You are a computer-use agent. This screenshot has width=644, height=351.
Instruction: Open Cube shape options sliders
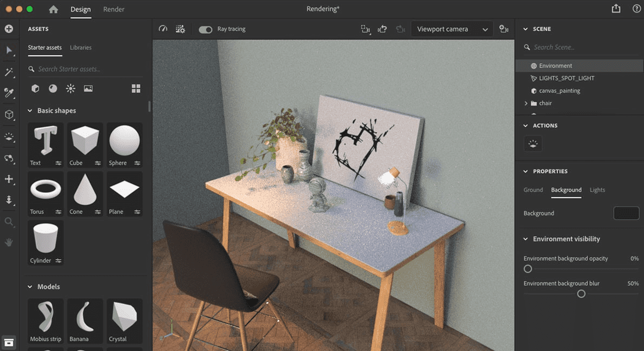pyautogui.click(x=98, y=163)
